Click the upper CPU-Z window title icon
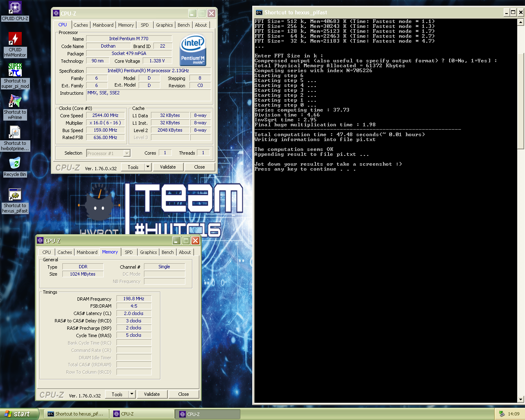The height and width of the screenshot is (420, 525). tap(57, 13)
